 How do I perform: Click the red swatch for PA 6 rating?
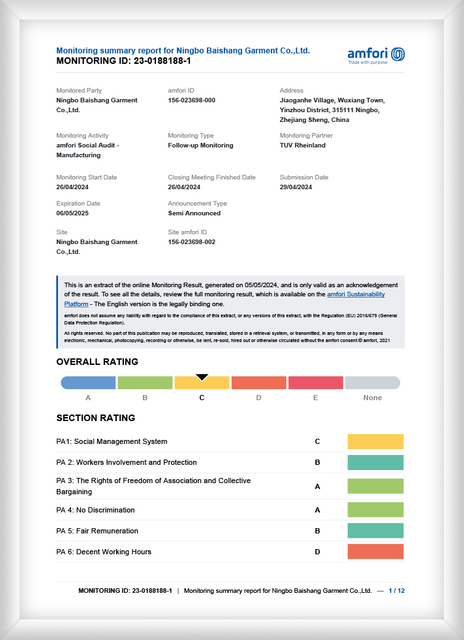click(x=375, y=551)
